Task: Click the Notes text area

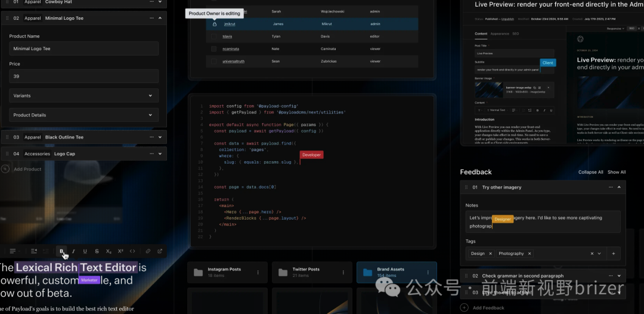Action: (x=543, y=222)
